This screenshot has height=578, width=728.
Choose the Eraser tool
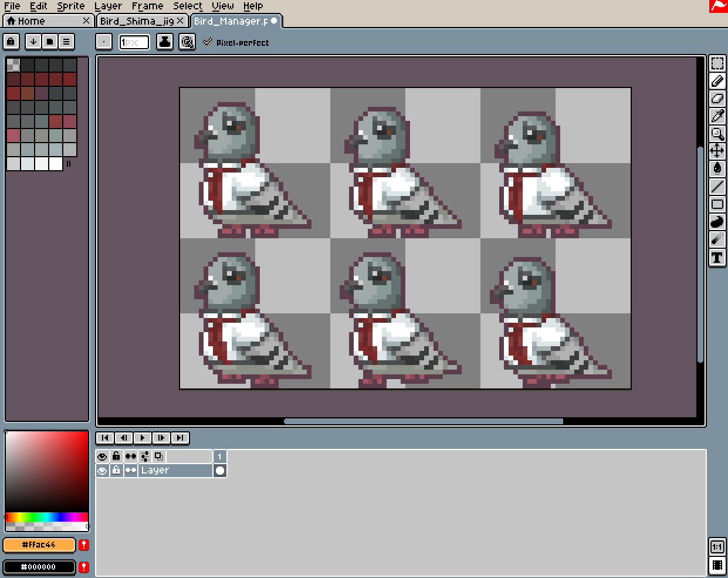(717, 99)
